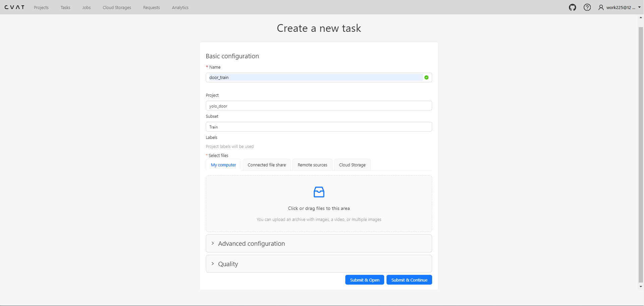Click the Submit & Open button
Image resolution: width=644 pixels, height=306 pixels.
point(365,280)
